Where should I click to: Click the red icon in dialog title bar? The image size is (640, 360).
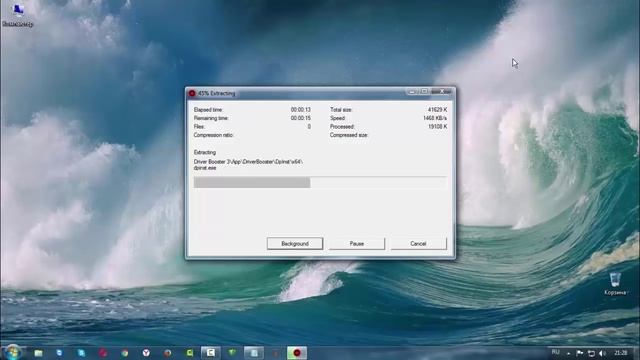click(x=192, y=93)
